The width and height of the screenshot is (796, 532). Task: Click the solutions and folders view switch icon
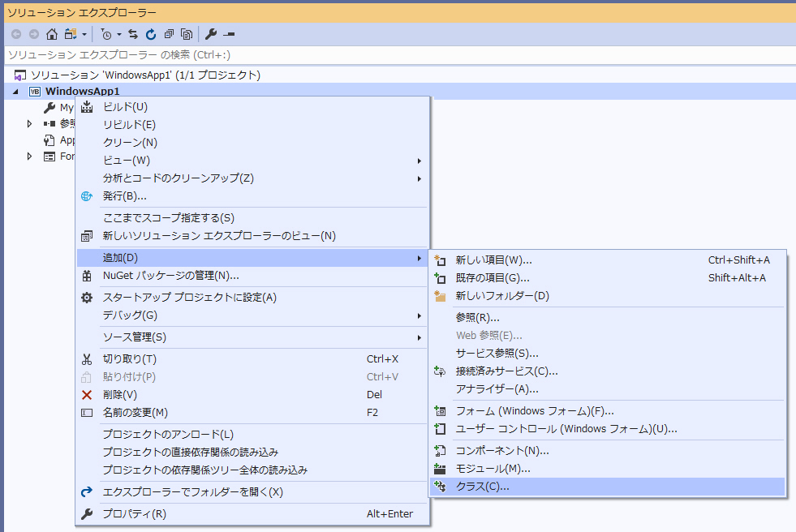tap(71, 34)
